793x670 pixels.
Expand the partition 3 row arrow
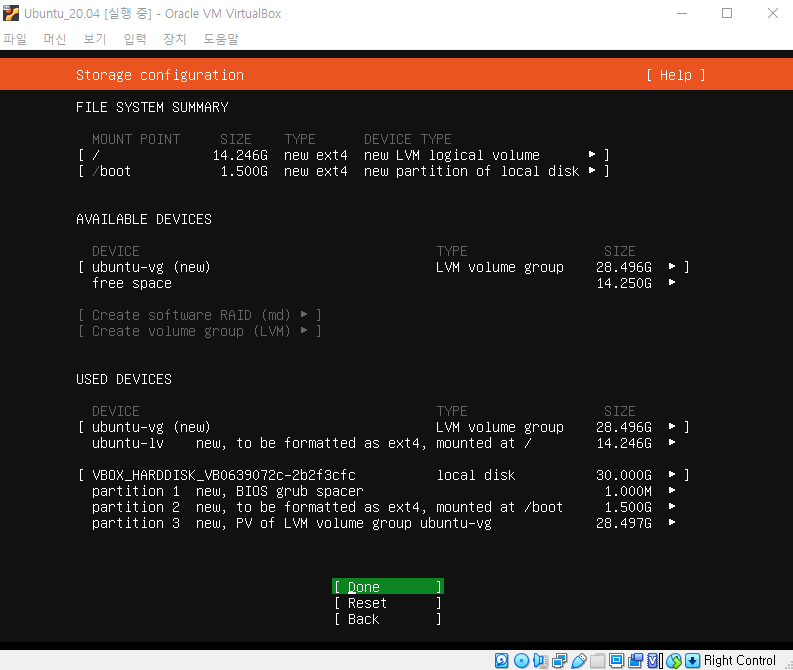click(x=672, y=523)
